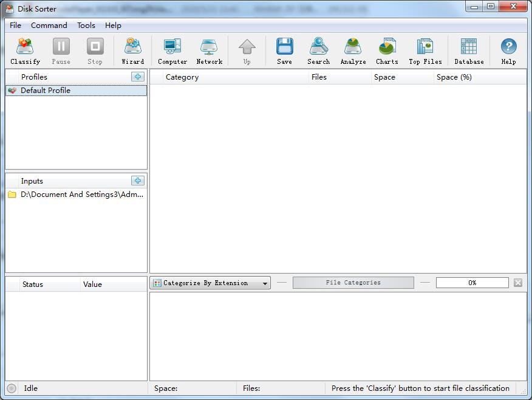
Task: Click the Analyze toolbar icon
Action: tap(353, 51)
